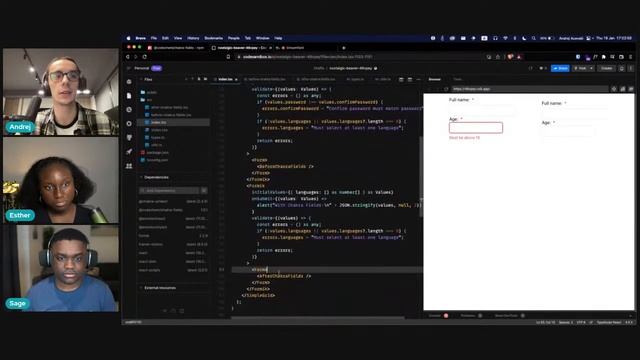Switch to the Tests preview tab
Viewport: 640px width, 360px height.
pos(457,79)
